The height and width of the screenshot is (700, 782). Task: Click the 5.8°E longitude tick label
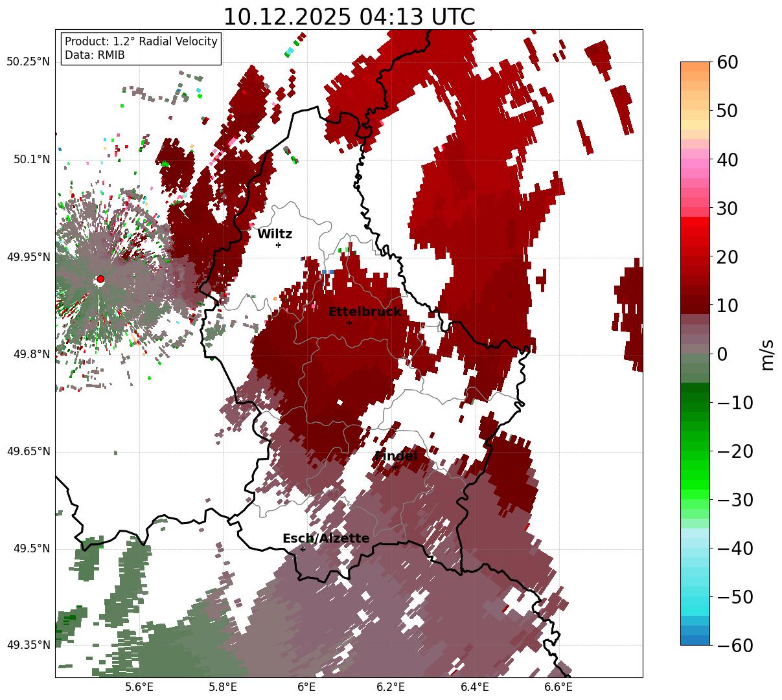click(x=223, y=687)
